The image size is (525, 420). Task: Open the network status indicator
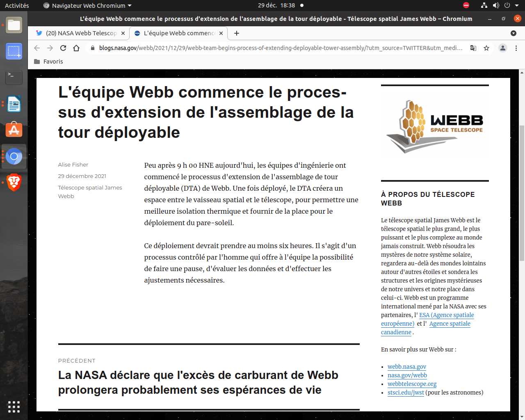(x=484, y=5)
